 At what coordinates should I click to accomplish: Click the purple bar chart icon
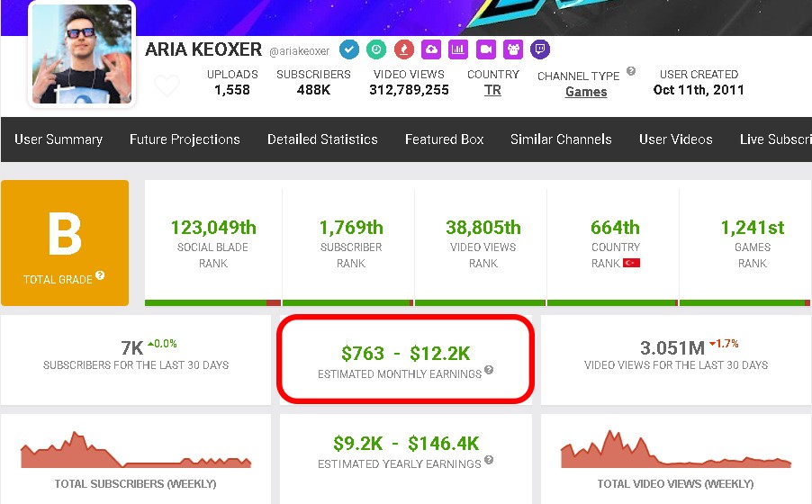click(458, 49)
